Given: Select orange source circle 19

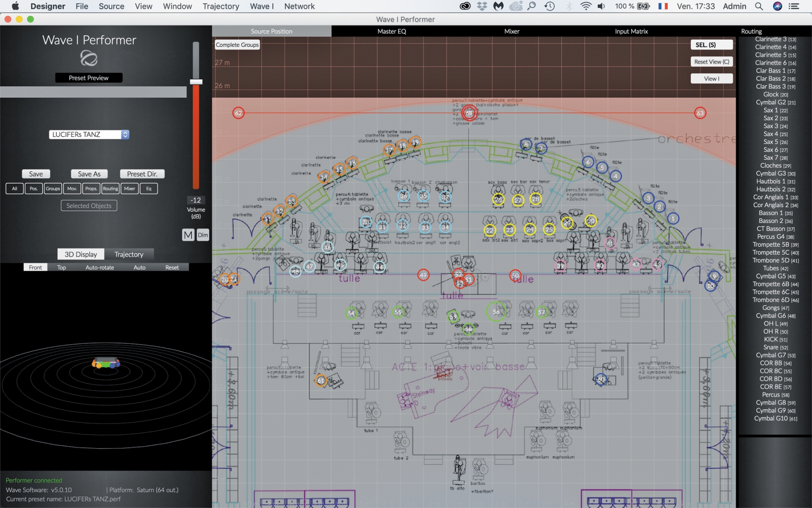Looking at the screenshot, I should pos(415,143).
